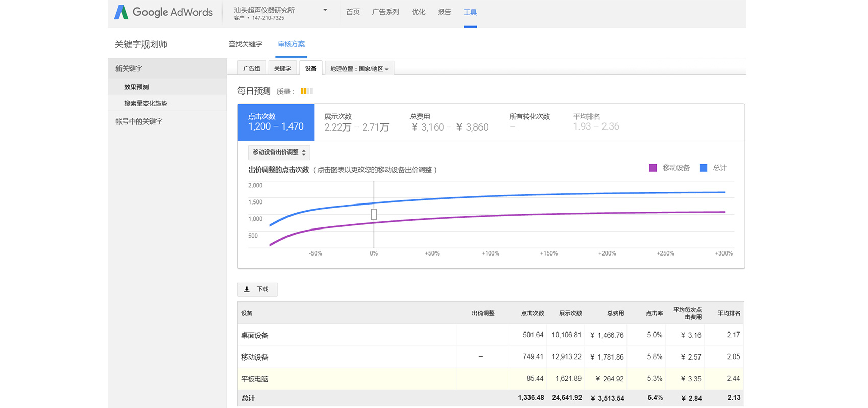The width and height of the screenshot is (868, 408).
Task: Click the quality bar indicator icon
Action: point(307,91)
